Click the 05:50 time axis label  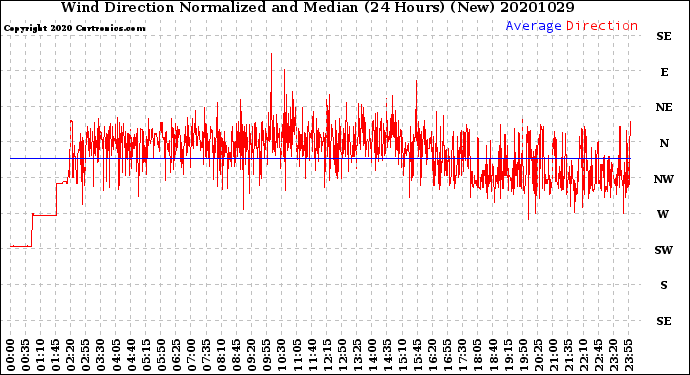[161, 355]
